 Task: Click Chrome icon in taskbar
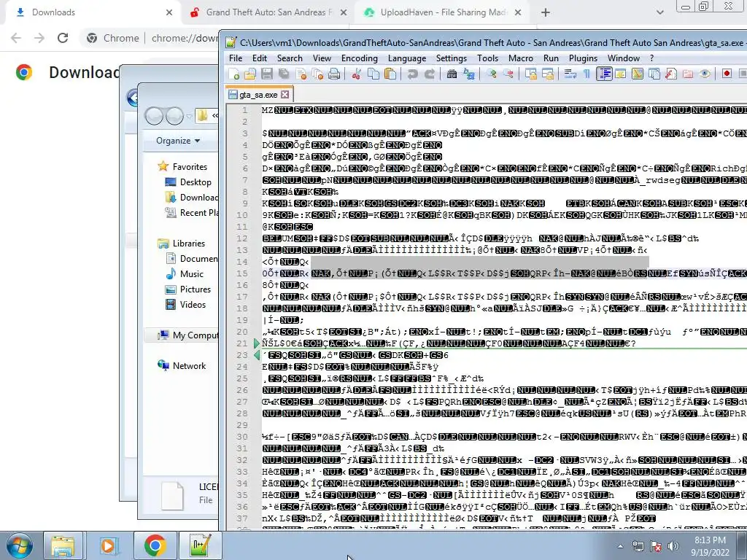155,545
